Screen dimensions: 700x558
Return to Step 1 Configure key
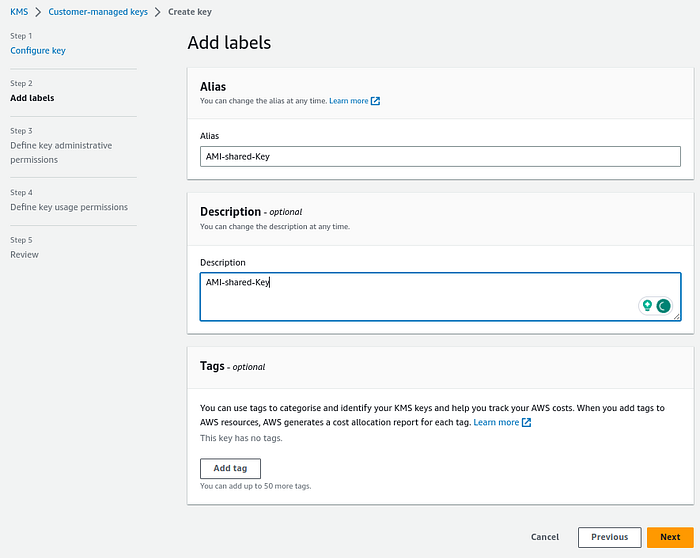[x=38, y=50]
